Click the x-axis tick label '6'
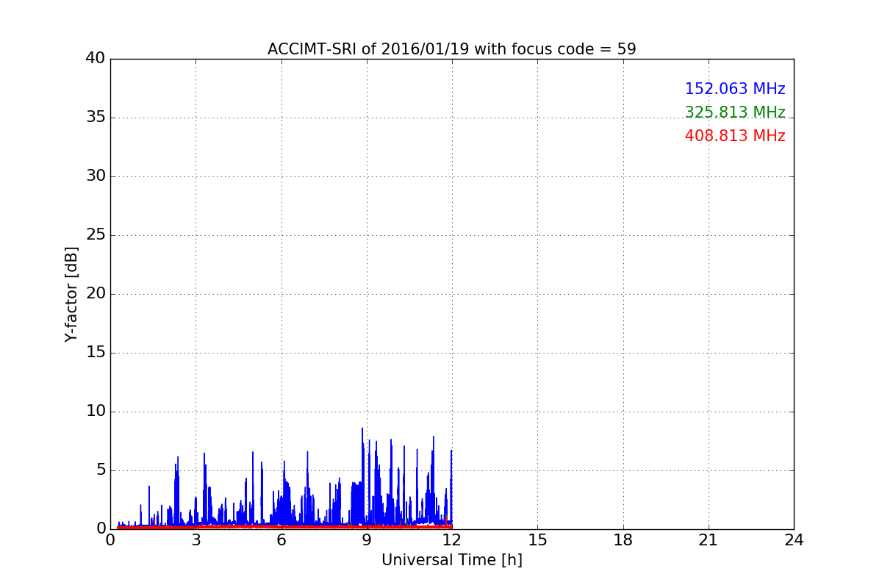Screen dimensions: 882x588 (282, 540)
